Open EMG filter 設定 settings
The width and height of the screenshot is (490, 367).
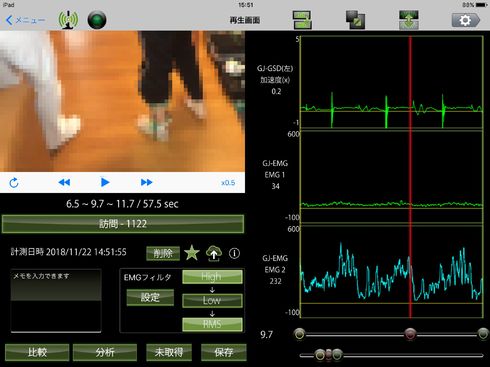(x=150, y=297)
